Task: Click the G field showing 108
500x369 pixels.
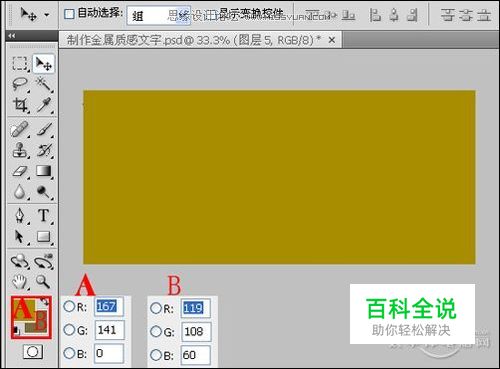Action: point(196,332)
